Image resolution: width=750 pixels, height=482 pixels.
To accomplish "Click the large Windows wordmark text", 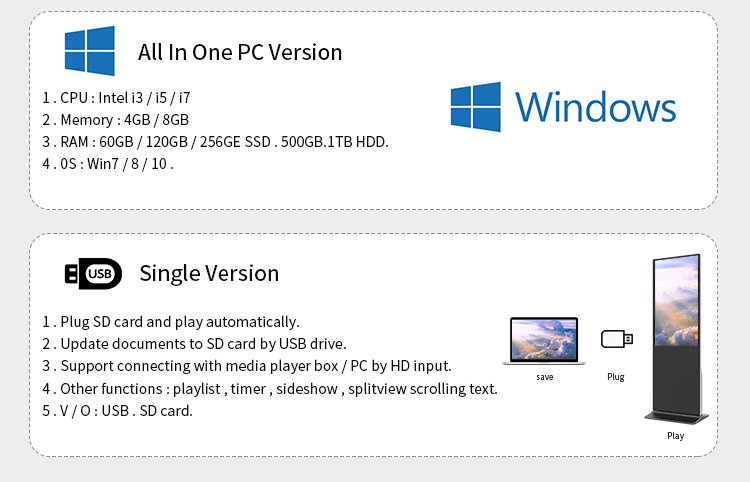I will coord(595,107).
